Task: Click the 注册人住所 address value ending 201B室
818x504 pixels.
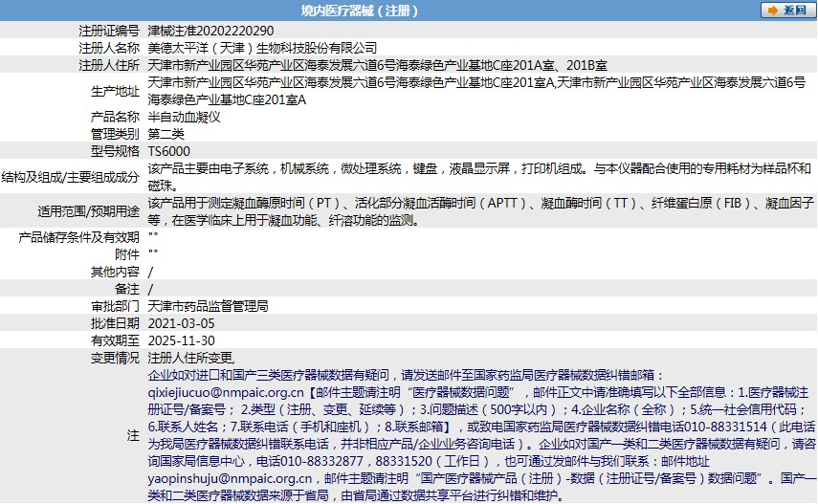Action: click(x=378, y=65)
